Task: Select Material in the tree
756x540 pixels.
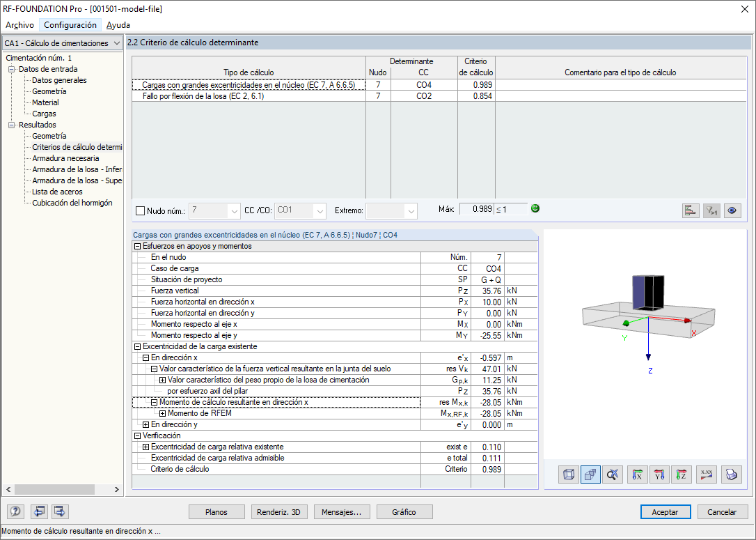Action: click(45, 102)
